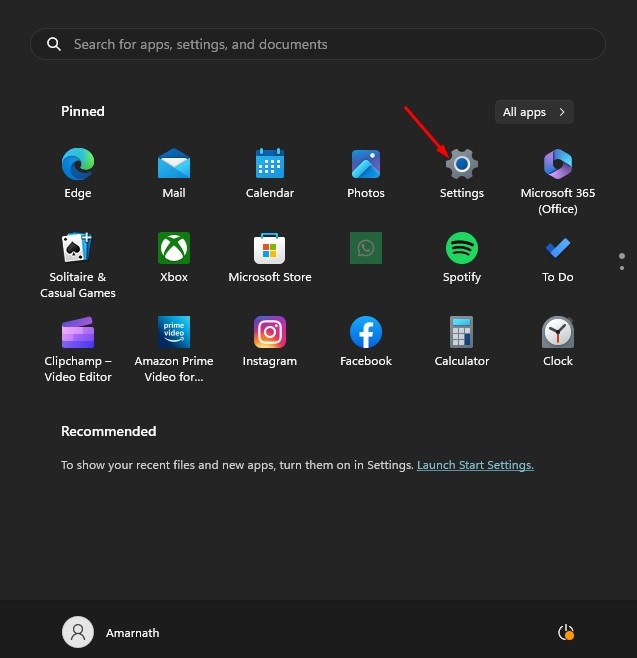
Task: Open the WhatsApp pinned tile
Action: tap(366, 248)
